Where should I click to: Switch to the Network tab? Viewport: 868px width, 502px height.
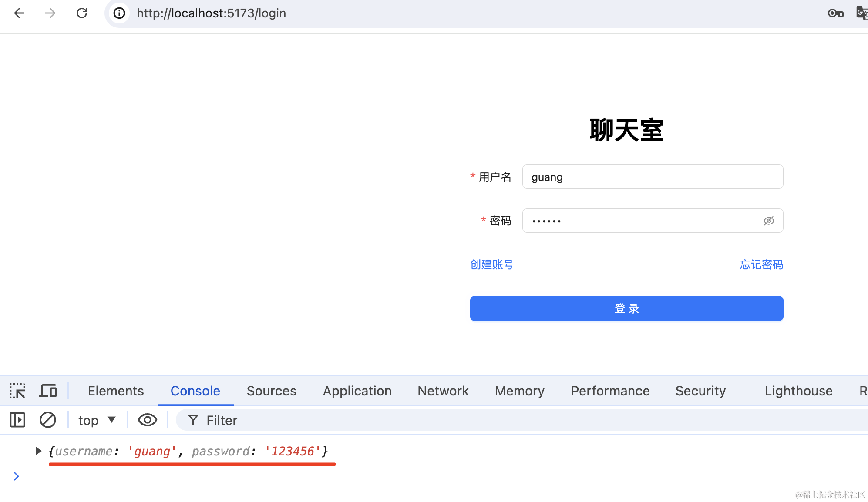click(443, 391)
